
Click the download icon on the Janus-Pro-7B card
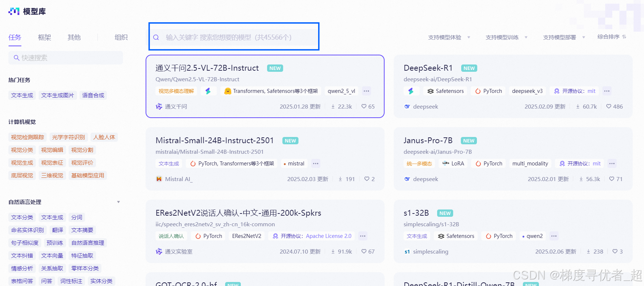581,179
